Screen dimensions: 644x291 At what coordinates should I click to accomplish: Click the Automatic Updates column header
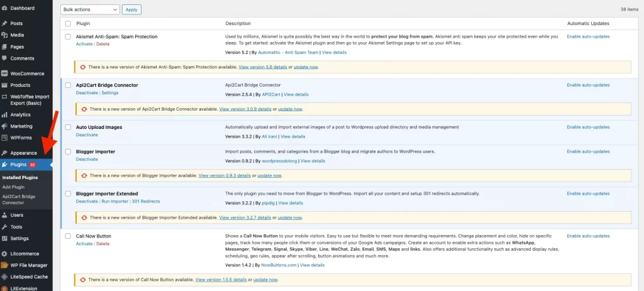pyautogui.click(x=588, y=23)
